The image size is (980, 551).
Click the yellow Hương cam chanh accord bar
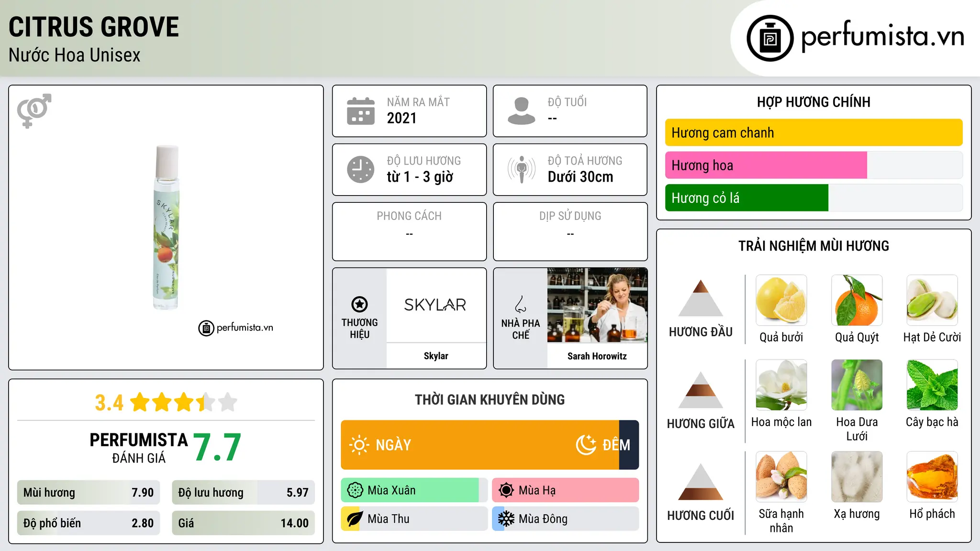click(813, 132)
